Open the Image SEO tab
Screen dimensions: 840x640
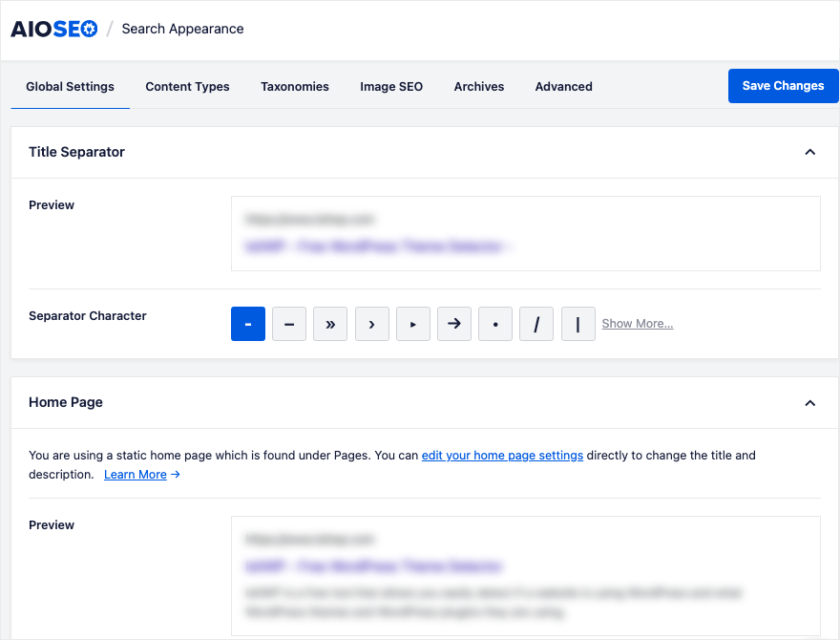click(x=391, y=87)
